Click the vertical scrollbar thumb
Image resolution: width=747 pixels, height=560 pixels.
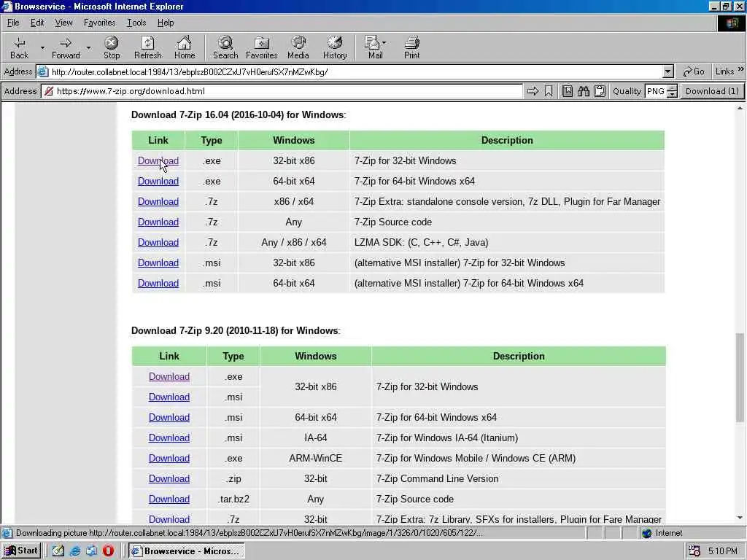pyautogui.click(x=740, y=378)
